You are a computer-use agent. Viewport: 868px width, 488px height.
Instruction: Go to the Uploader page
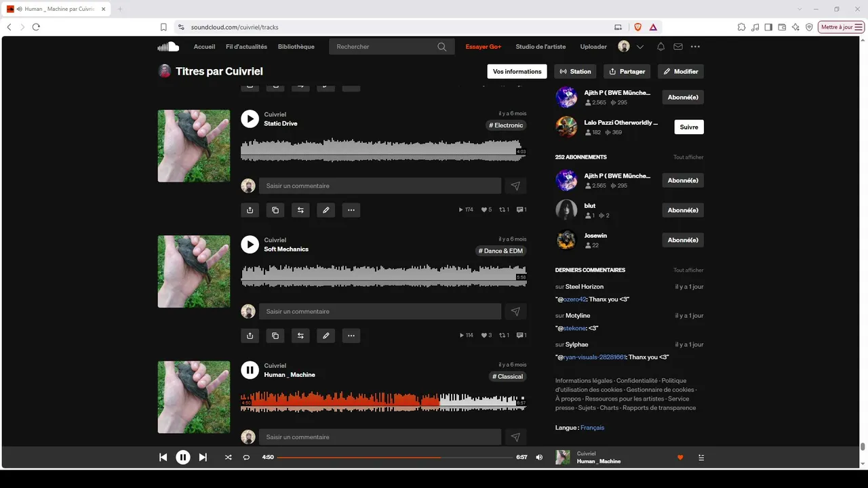(593, 47)
